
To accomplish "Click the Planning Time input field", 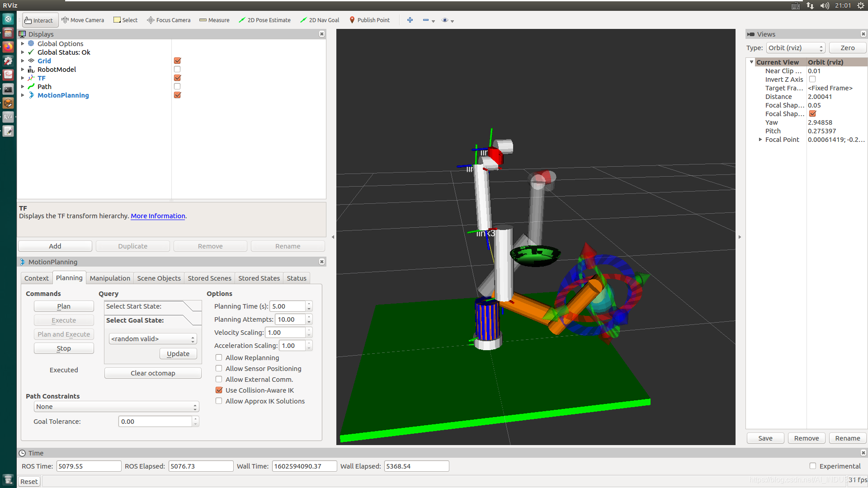I will coord(288,306).
